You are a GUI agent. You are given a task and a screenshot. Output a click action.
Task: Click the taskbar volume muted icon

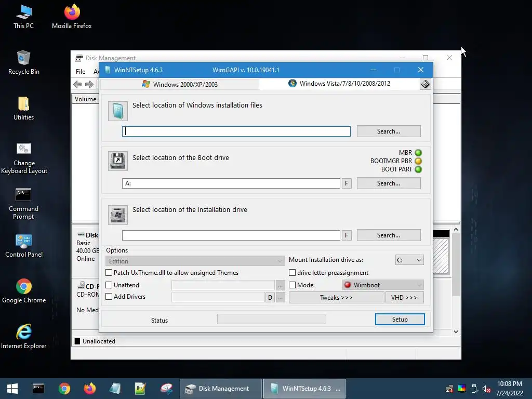(486, 389)
